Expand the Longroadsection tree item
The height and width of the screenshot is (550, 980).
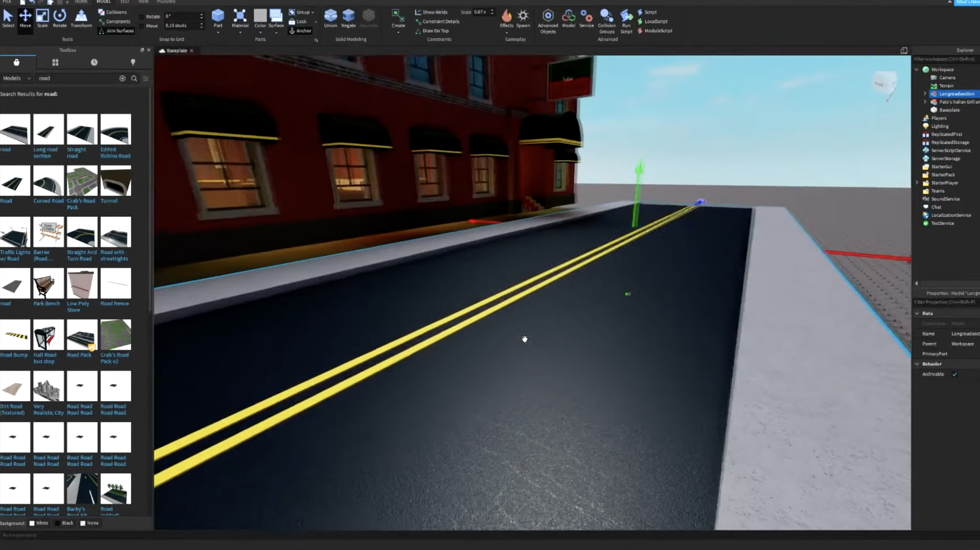(x=925, y=93)
